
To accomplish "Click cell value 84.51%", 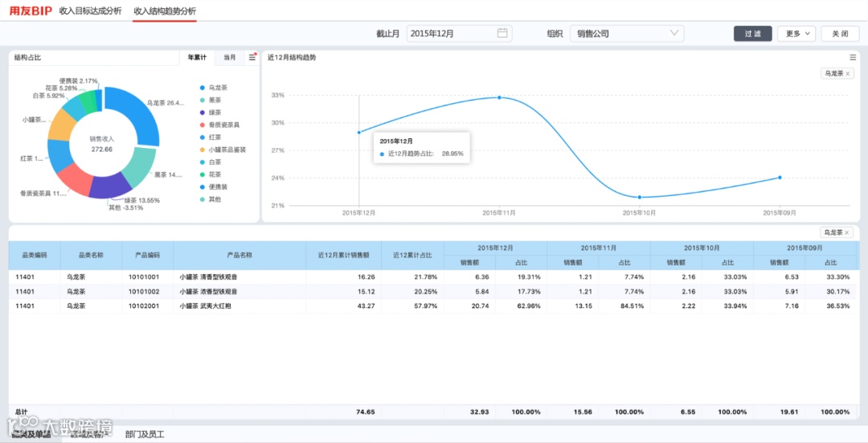I will click(x=632, y=306).
